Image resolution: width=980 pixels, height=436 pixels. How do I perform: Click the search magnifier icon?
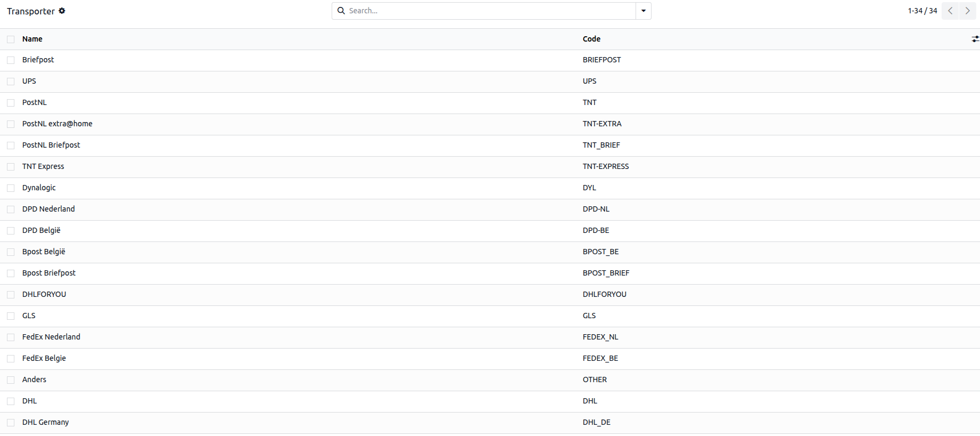click(341, 11)
